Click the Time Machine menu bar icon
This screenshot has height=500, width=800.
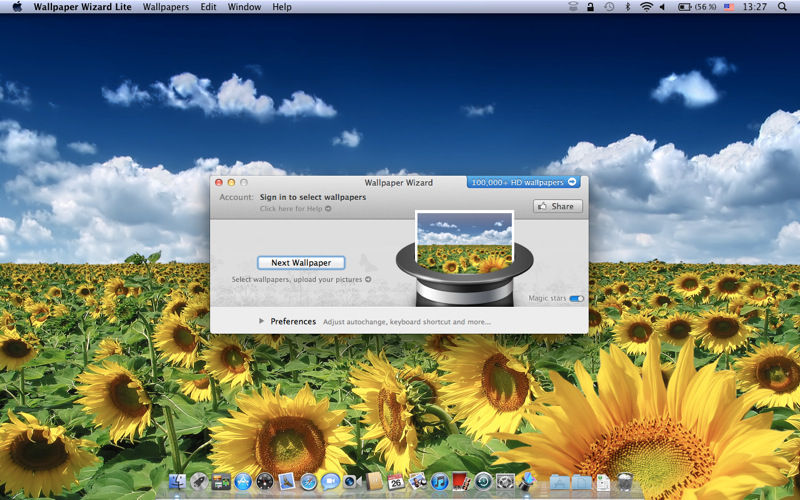609,7
